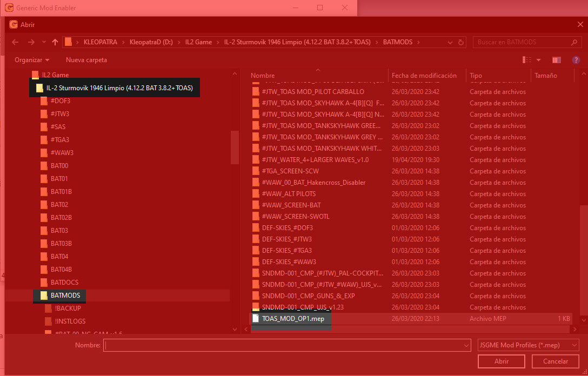Screen dimensions: 588x376
Task: Go up one folder level
Action: 55,42
